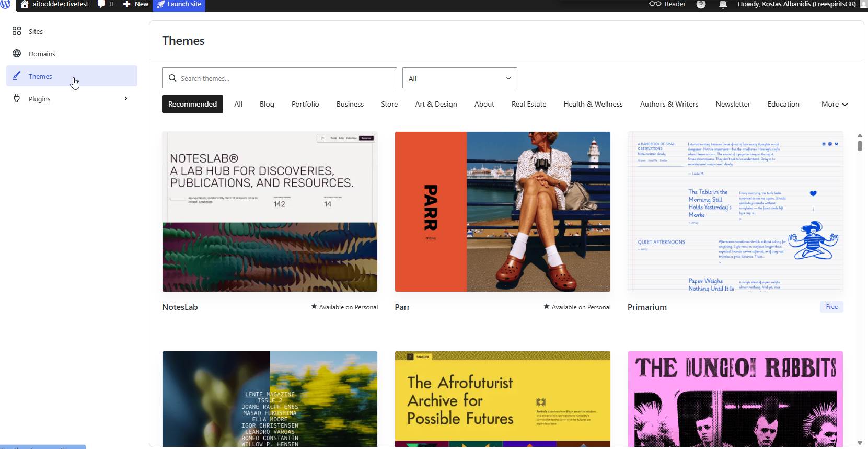
Task: Click the Launch site button
Action: tap(179, 5)
